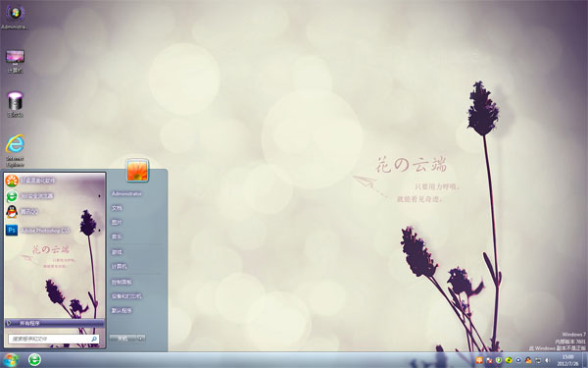
Task: Open 控制面板 (Control Panel) in Start menu
Action: 122,282
